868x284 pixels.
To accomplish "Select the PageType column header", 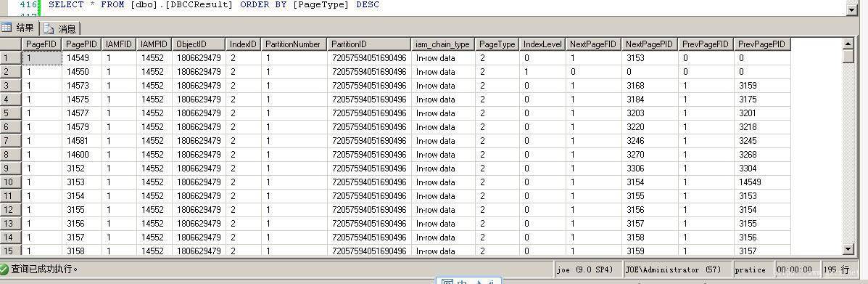I will 497,44.
